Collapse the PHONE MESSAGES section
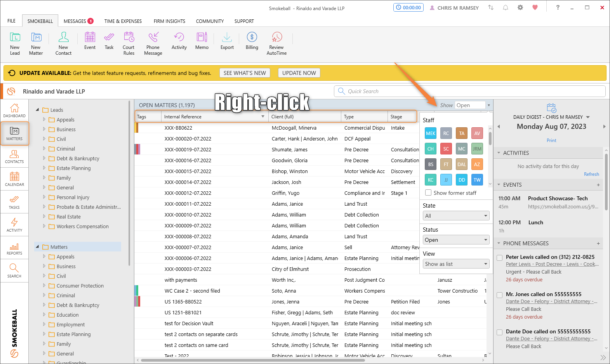 click(499, 243)
